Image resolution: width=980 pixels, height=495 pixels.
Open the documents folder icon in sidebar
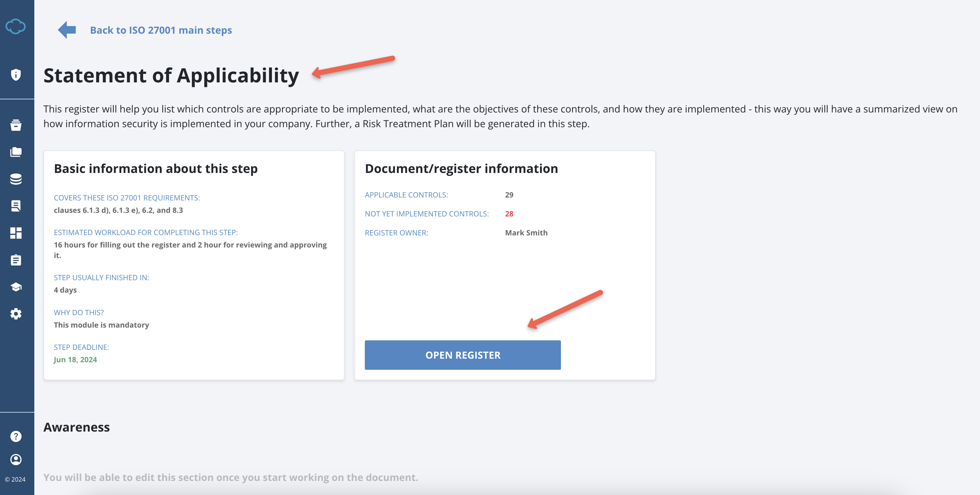(16, 151)
